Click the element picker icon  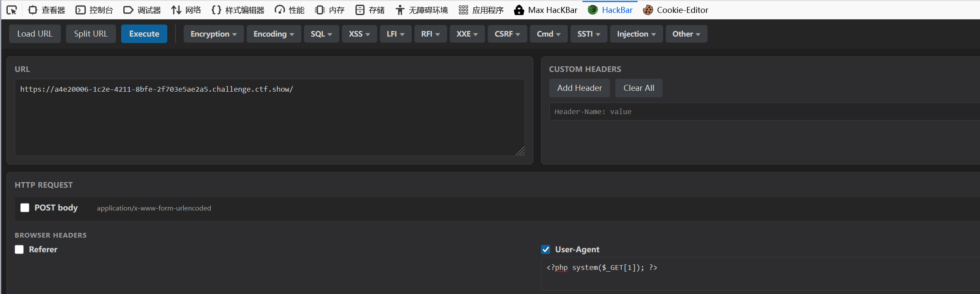coord(12,10)
